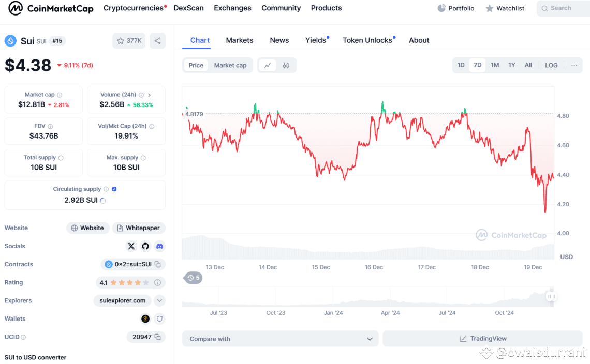Open the Compare with dropdown
The image size is (590, 364).
coord(281,339)
